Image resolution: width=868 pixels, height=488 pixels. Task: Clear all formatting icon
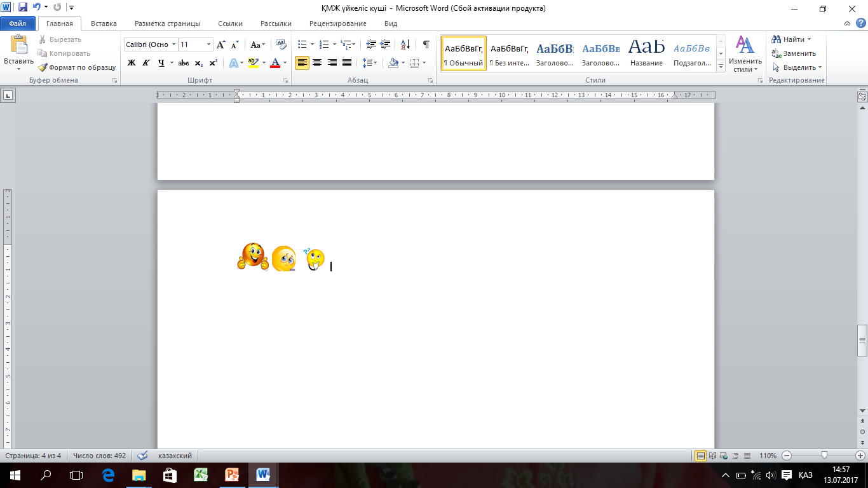281,44
